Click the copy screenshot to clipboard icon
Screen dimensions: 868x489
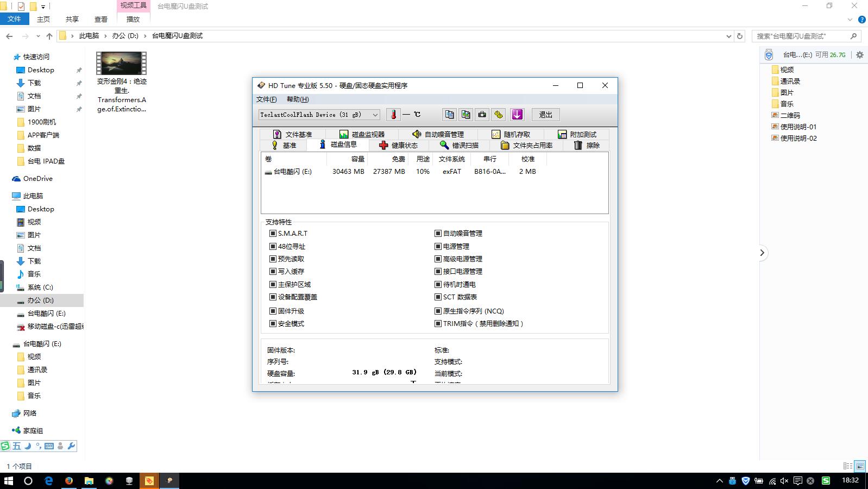[x=466, y=115]
